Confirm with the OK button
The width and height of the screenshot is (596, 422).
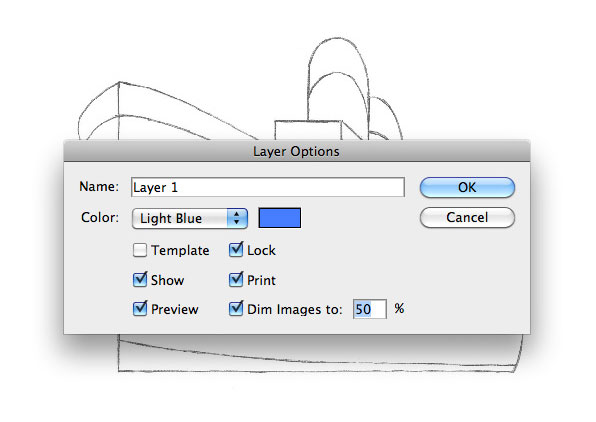tap(467, 187)
